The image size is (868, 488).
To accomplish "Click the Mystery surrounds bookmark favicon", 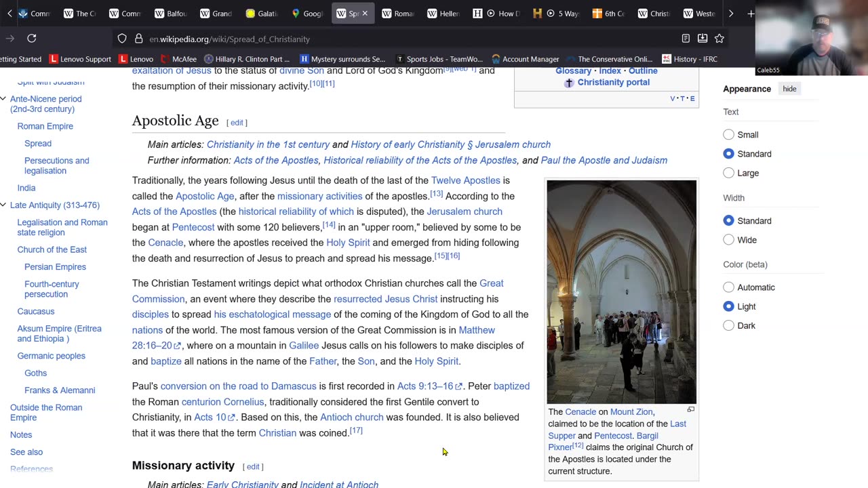I will point(304,59).
